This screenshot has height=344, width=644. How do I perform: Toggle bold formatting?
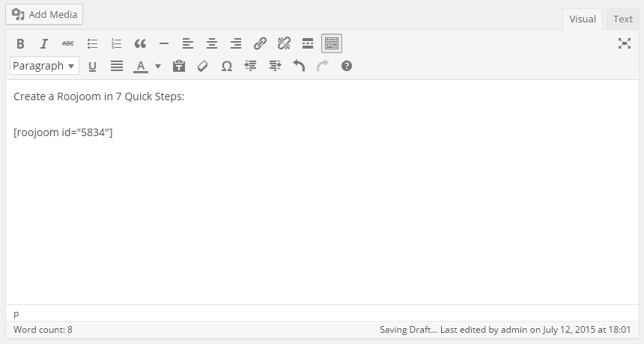[x=20, y=43]
